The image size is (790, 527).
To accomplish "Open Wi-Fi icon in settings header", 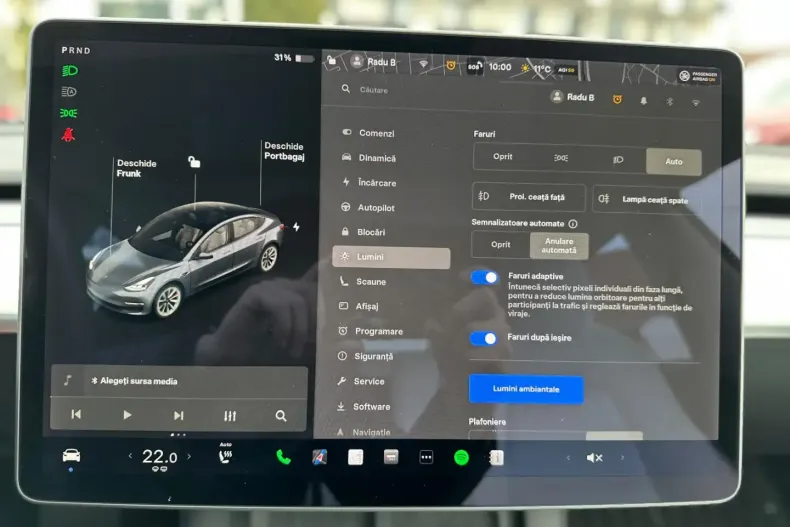I will [695, 103].
